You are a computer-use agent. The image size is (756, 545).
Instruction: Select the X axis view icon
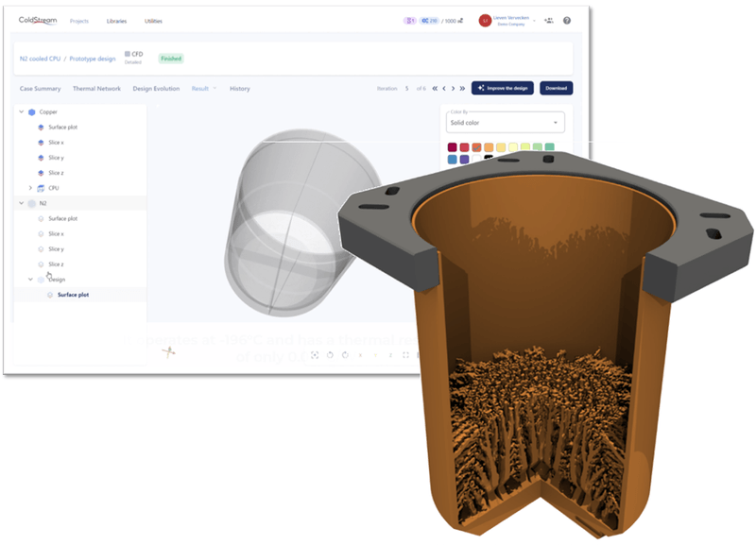pos(360,355)
